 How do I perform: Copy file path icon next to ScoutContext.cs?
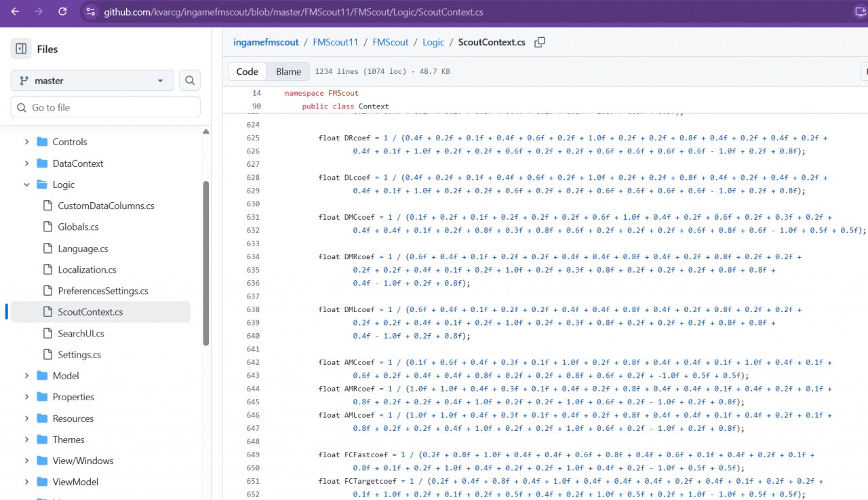(540, 42)
